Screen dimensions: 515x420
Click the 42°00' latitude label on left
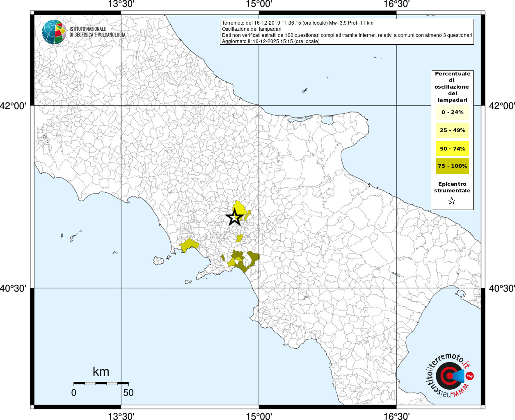[13, 106]
